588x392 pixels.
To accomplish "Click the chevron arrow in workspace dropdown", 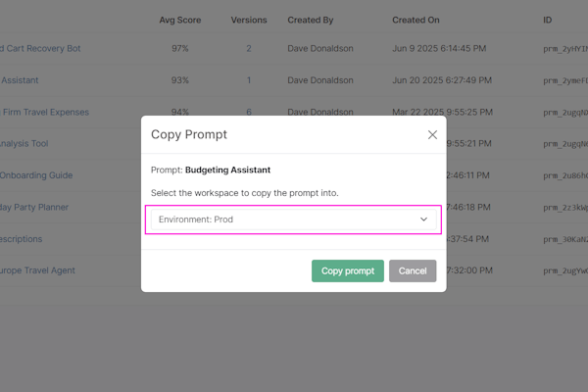I will [423, 220].
